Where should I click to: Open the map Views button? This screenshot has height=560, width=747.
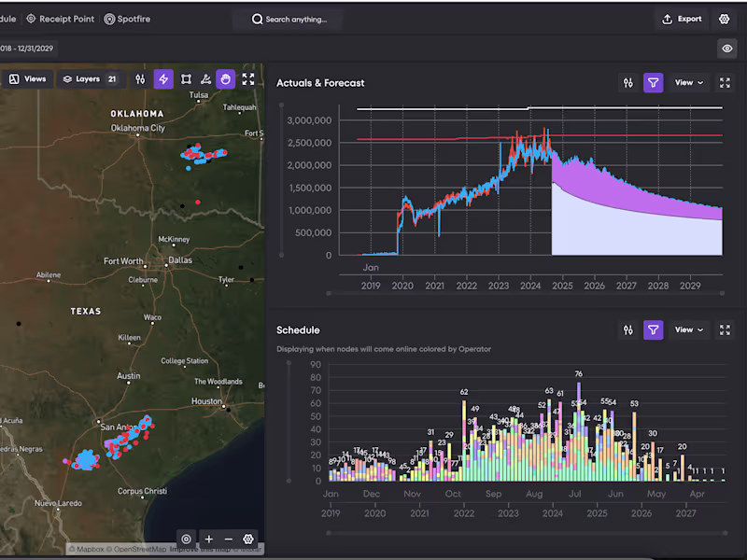click(28, 79)
